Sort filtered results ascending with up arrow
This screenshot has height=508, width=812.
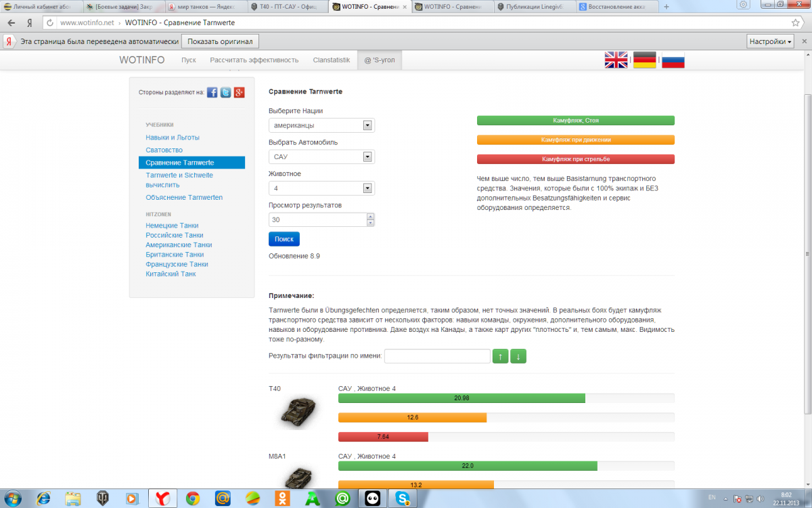tap(500, 356)
